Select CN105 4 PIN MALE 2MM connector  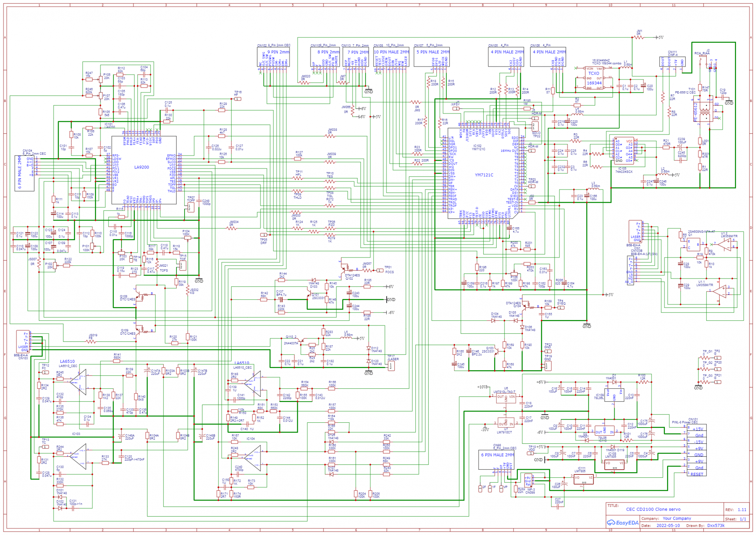506,57
